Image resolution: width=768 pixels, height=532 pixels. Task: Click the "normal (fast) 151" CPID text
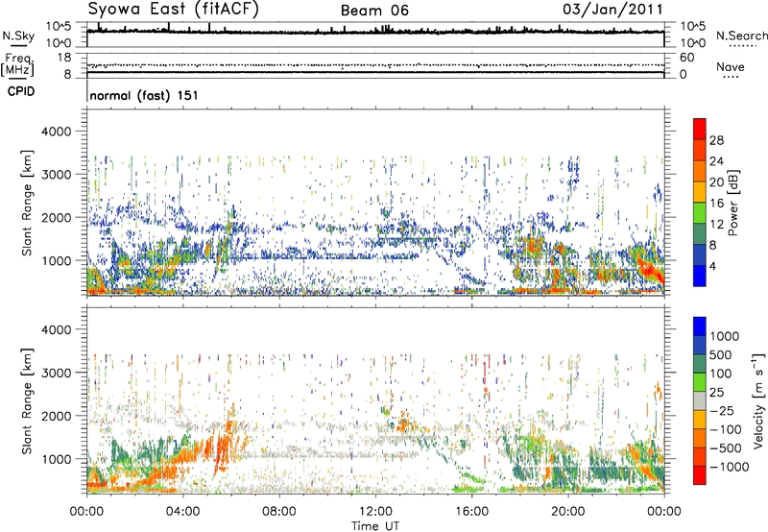click(x=144, y=95)
